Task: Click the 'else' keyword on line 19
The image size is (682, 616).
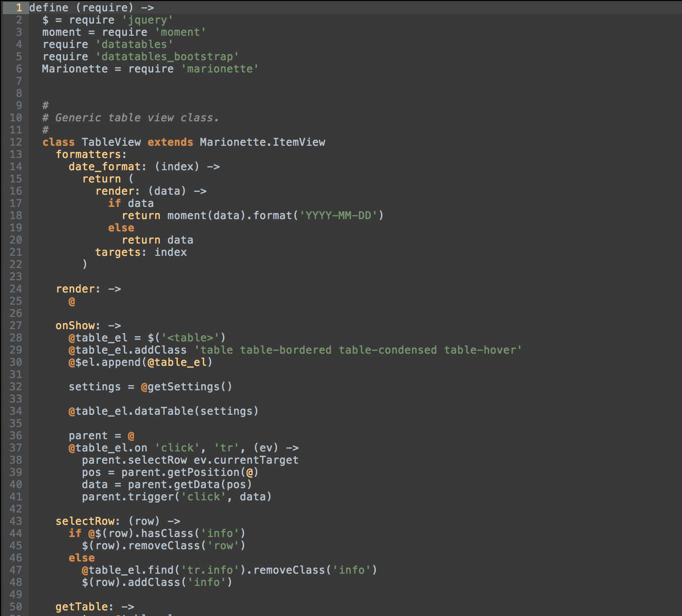Action: click(121, 228)
